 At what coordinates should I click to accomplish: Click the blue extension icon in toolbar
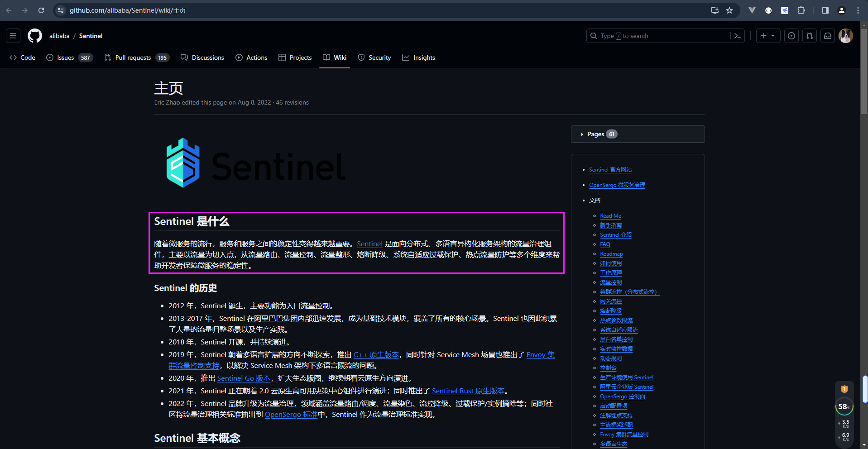(785, 10)
